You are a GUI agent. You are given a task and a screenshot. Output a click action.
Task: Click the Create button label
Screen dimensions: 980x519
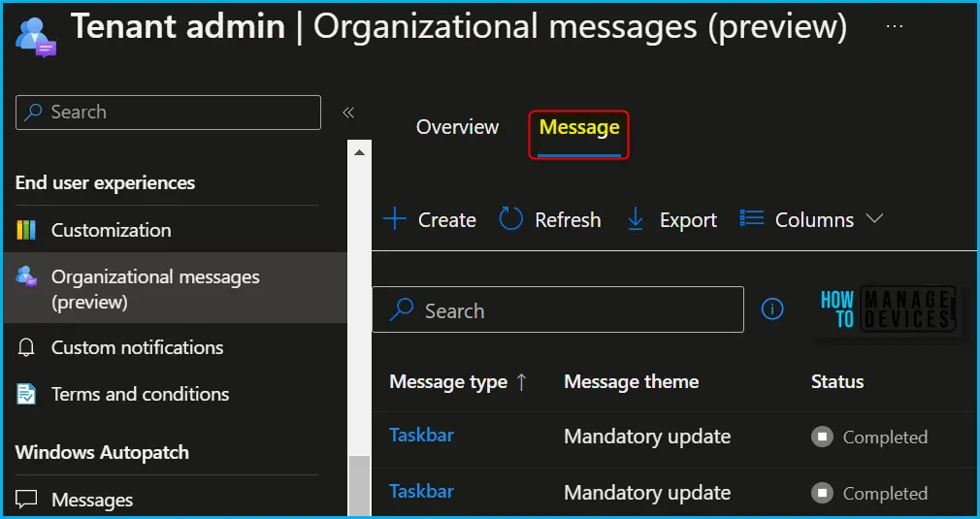coord(447,220)
